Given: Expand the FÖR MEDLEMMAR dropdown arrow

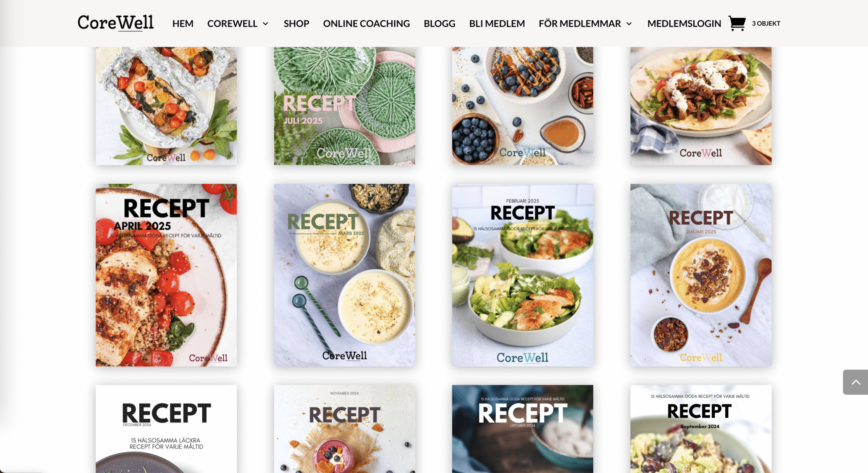Looking at the screenshot, I should [629, 24].
